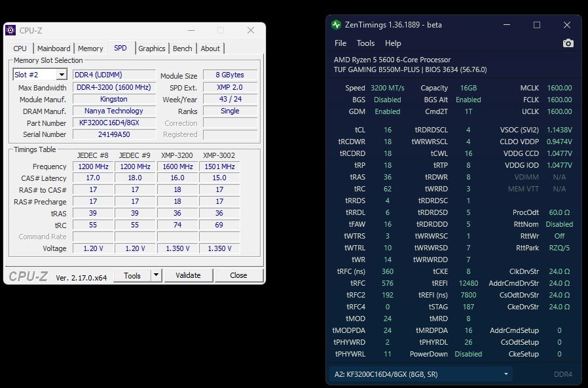Open the Bench tab in CPU-Z
Image resolution: width=588 pixels, height=388 pixels.
pyautogui.click(x=182, y=48)
